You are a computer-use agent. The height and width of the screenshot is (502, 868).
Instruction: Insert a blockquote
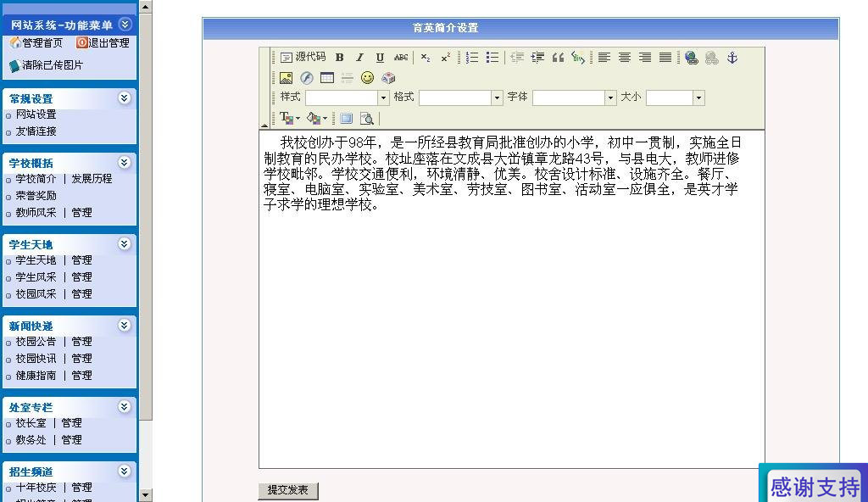558,57
